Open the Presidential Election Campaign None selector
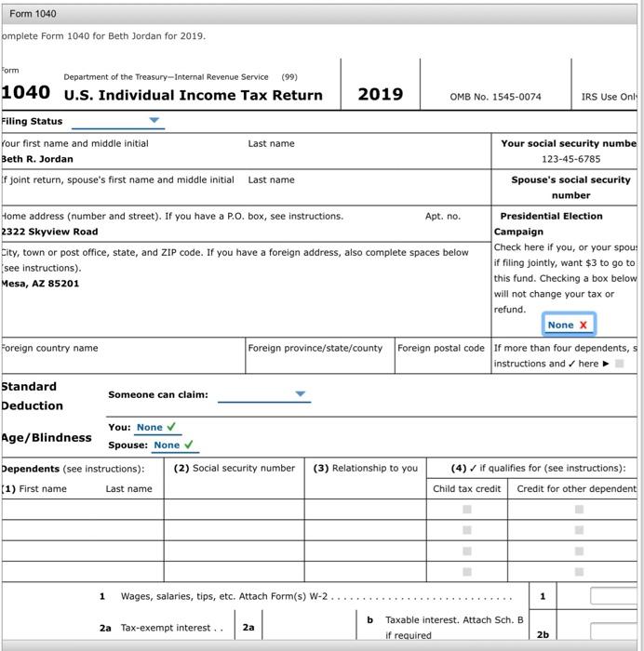644x651 pixels. (x=569, y=325)
